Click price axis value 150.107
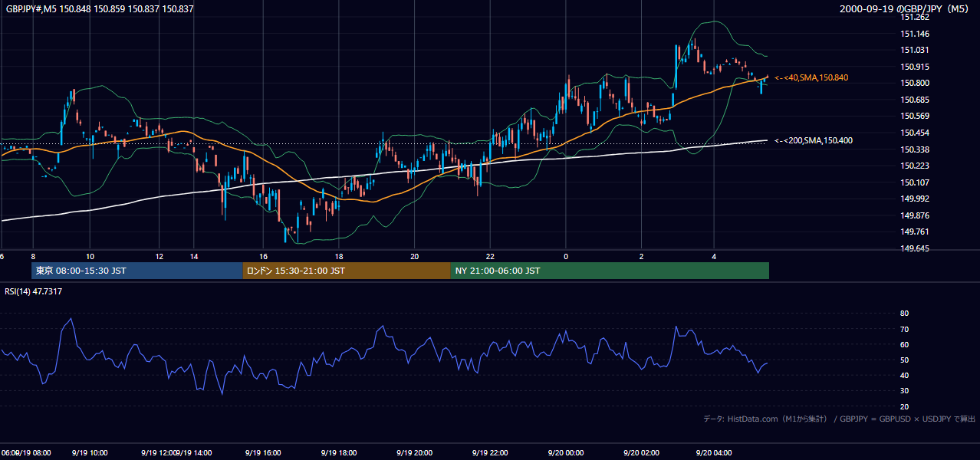 [915, 182]
